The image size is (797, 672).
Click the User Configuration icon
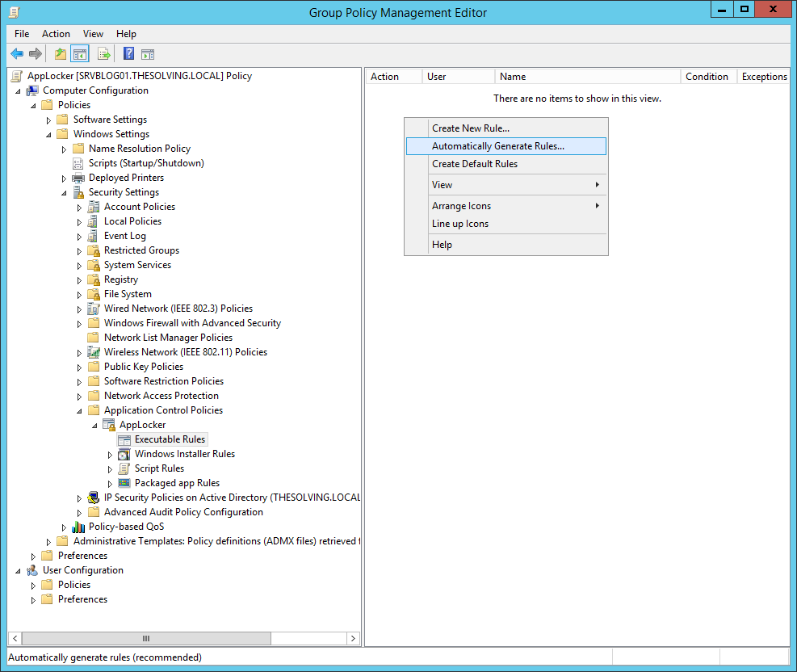32,570
